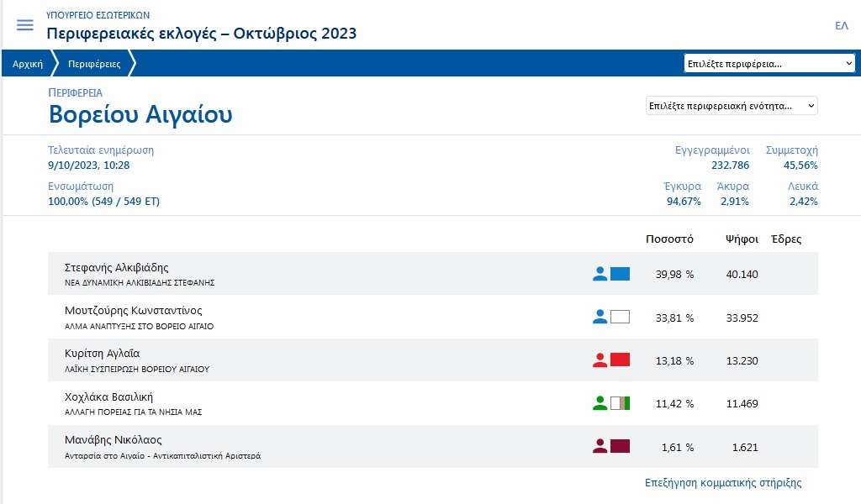Open the Επιλέξτε περιφέρεια dropdown
This screenshot has height=504, width=861.
click(x=769, y=64)
